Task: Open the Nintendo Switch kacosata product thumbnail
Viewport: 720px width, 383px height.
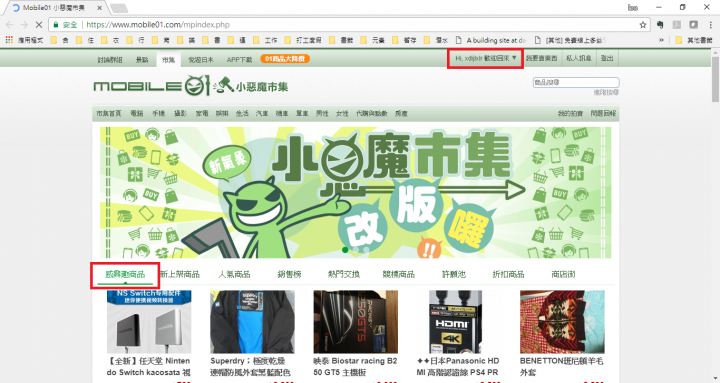Action: pos(149,321)
